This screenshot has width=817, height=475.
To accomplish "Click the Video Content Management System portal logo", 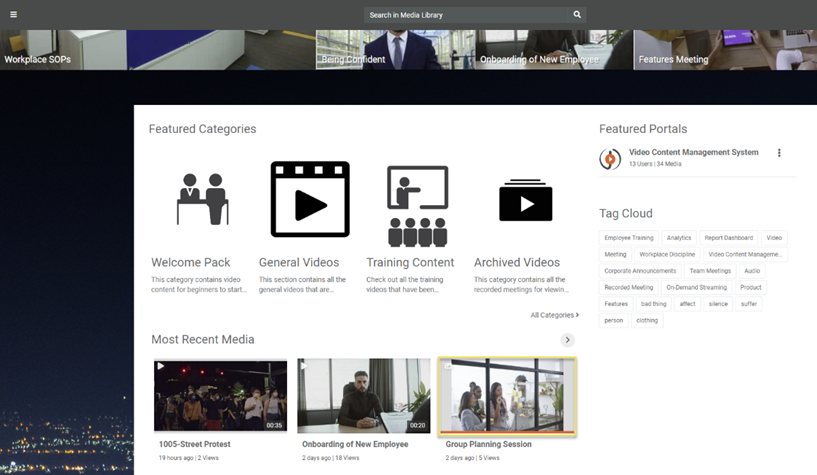I will coord(610,158).
